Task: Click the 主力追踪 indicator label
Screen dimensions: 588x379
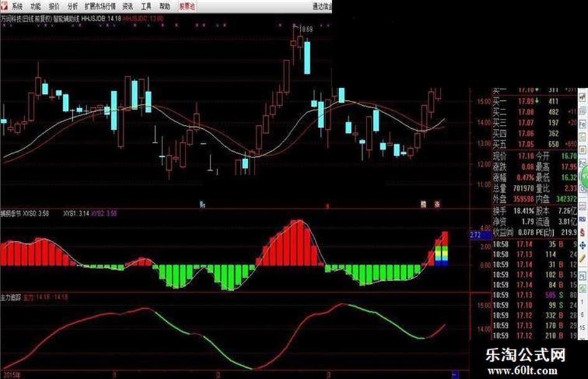Action: (11, 297)
